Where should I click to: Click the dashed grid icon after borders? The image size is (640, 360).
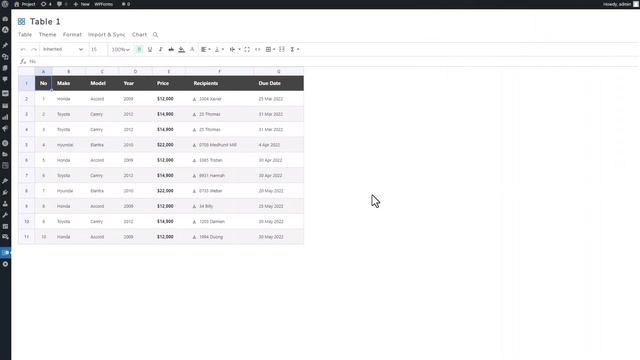point(282,49)
